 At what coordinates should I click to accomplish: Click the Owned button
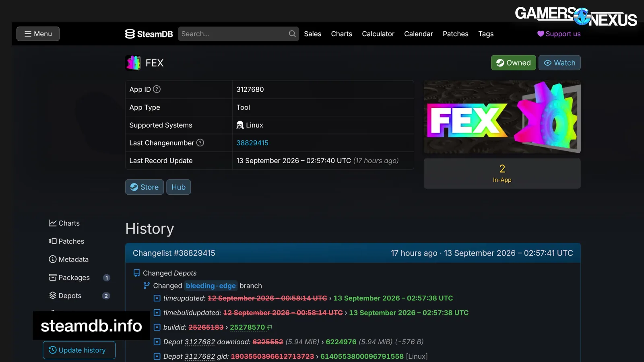coord(513,63)
